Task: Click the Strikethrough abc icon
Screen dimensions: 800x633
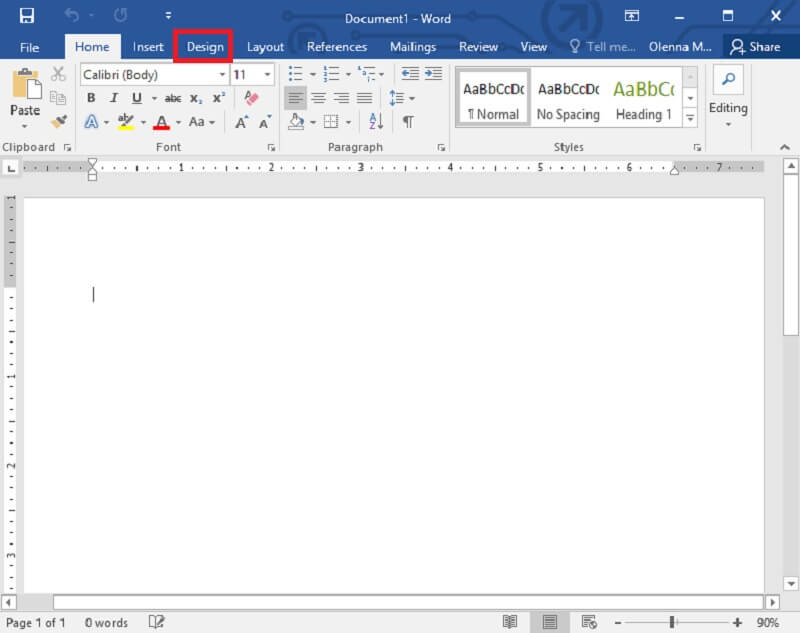Action: (x=173, y=98)
